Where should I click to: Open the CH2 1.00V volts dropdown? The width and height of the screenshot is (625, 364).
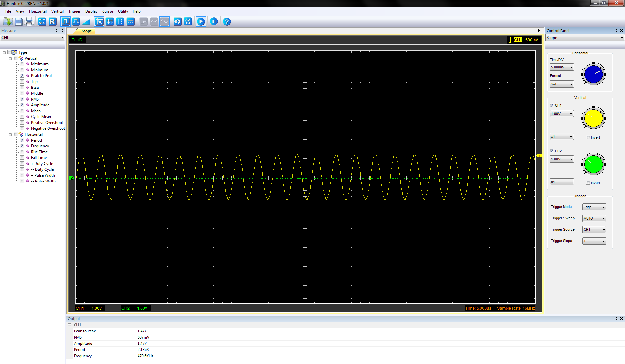click(562, 159)
